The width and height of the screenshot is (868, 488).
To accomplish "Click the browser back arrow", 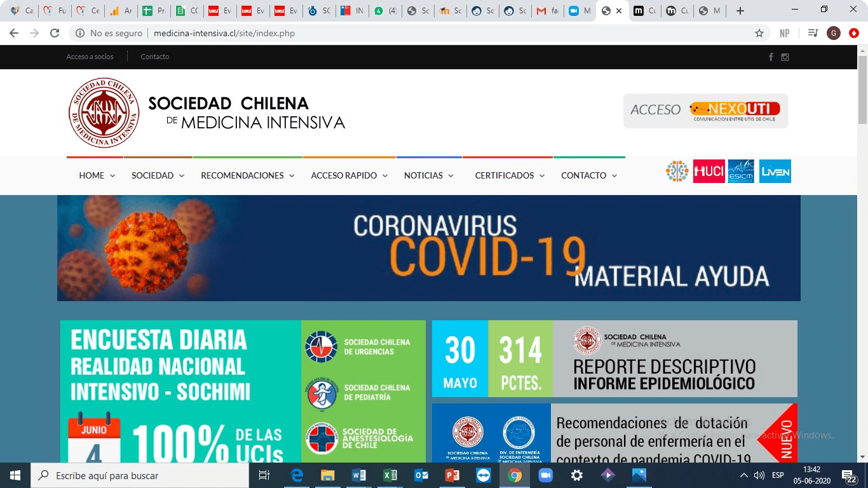I will pyautogui.click(x=14, y=33).
